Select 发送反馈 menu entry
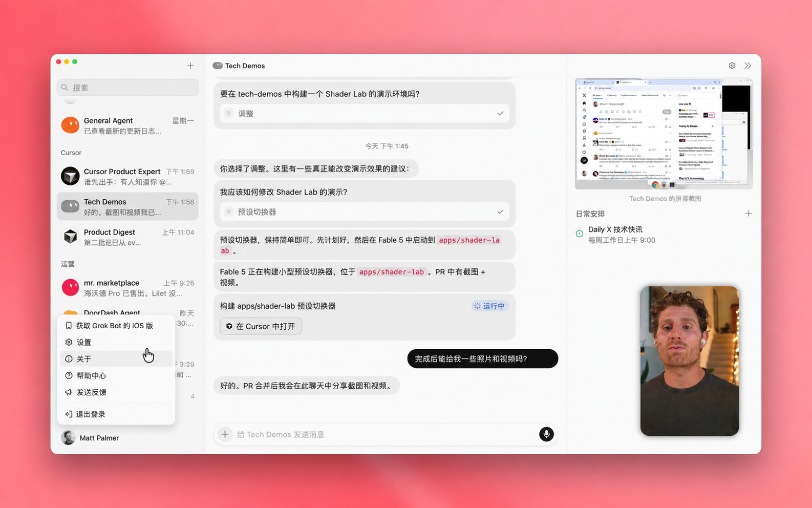Screen dimensions: 812x508 (x=116, y=392)
